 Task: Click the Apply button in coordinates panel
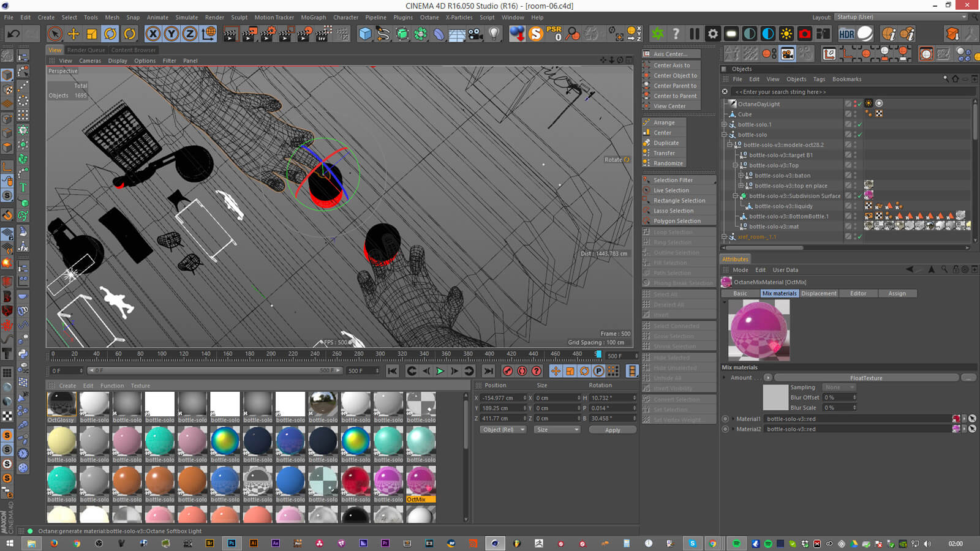(x=612, y=430)
